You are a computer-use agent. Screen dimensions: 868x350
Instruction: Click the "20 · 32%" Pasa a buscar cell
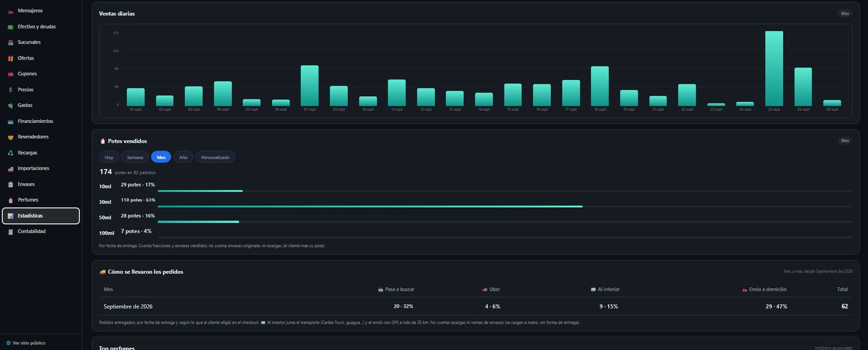coord(404,307)
